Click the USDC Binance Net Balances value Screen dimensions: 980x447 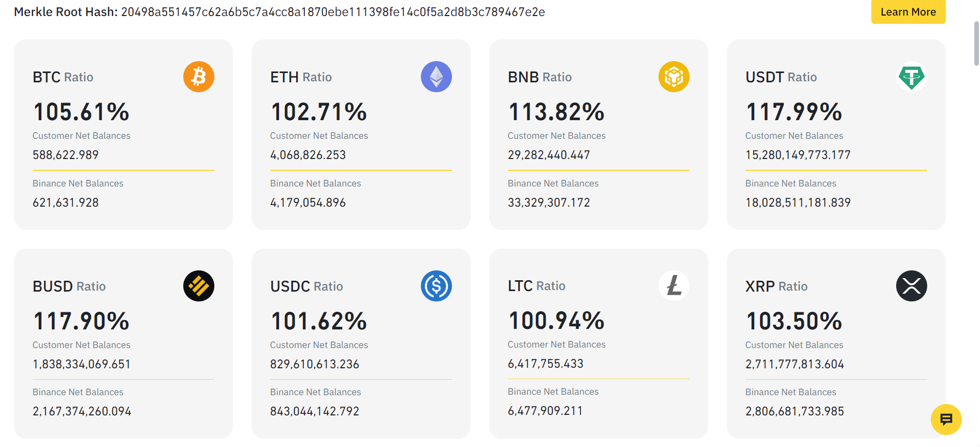tap(315, 411)
